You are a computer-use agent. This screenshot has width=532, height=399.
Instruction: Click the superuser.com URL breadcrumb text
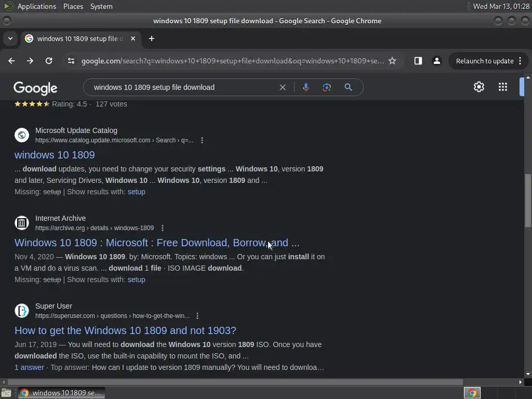click(112, 316)
